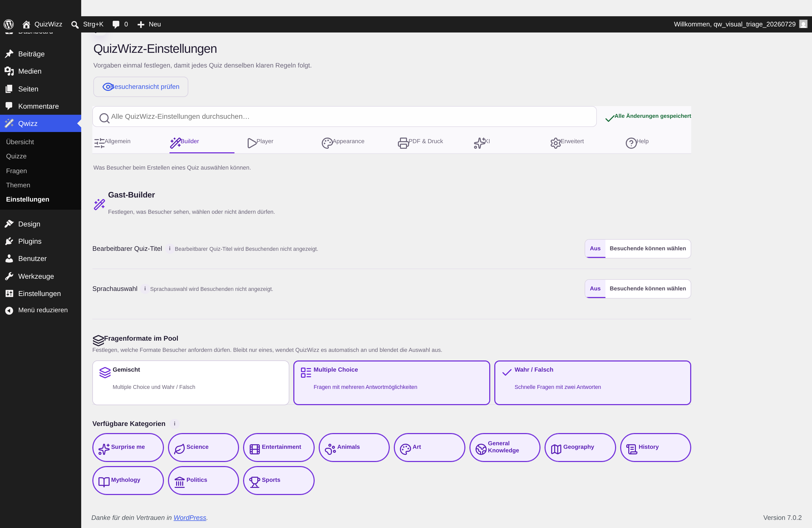Image resolution: width=812 pixels, height=528 pixels.
Task: Click the WordPress logo icon
Action: pyautogui.click(x=9, y=24)
